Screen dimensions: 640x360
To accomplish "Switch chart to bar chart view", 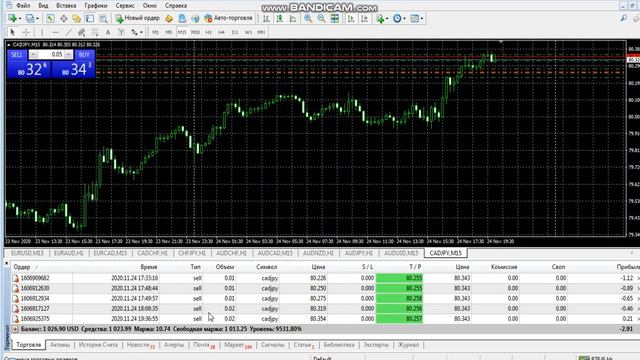I will tap(267, 18).
